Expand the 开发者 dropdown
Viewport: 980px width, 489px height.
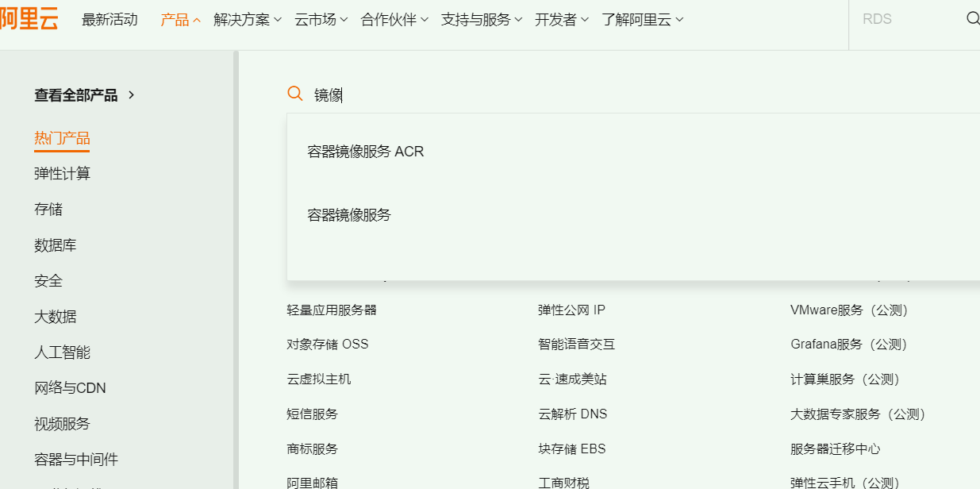click(562, 20)
